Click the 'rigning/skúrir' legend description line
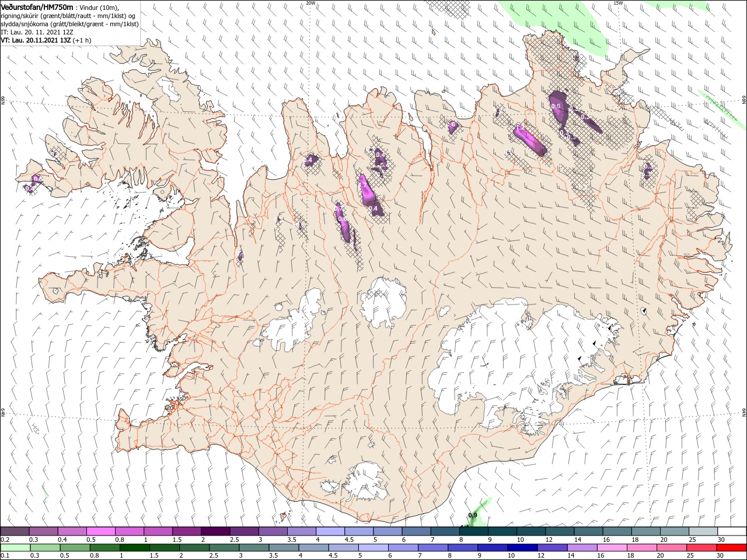Screen dimensions: 747x560 click(x=68, y=16)
